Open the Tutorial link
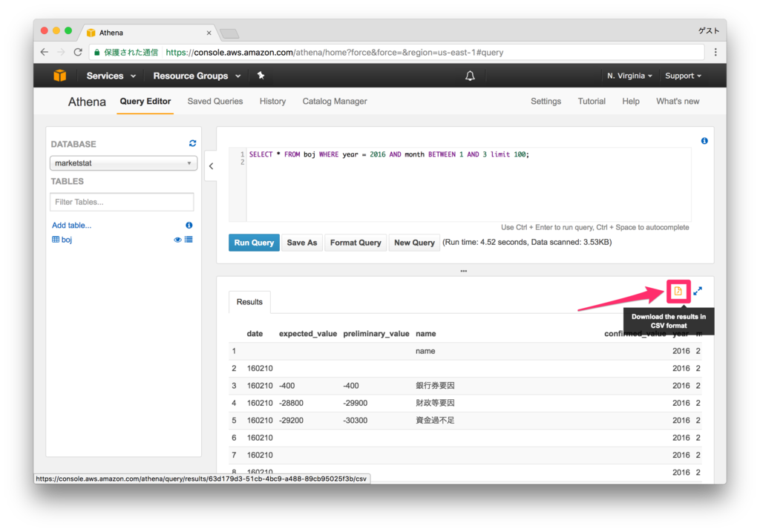This screenshot has width=760, height=532. 592,101
